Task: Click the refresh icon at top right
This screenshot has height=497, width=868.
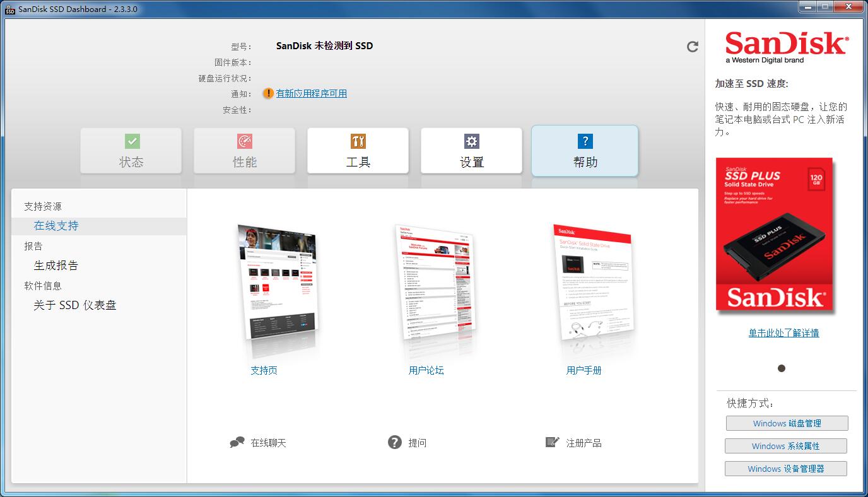Action: [x=693, y=47]
